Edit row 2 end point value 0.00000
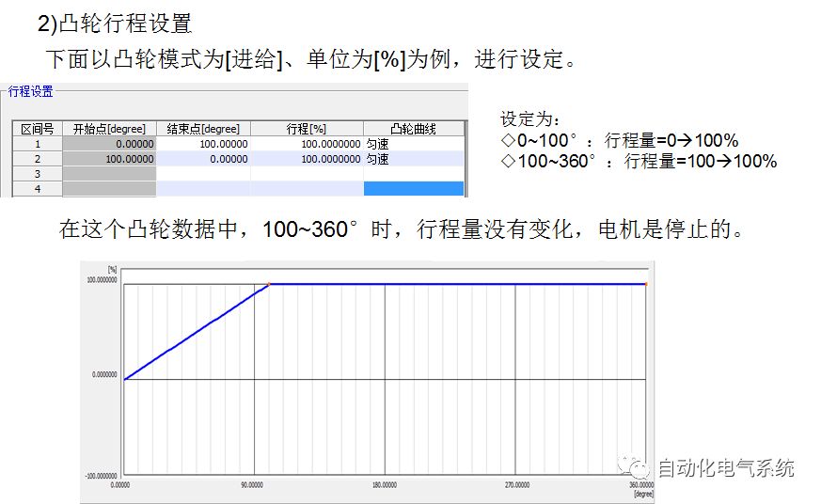The width and height of the screenshot is (821, 504). coord(203,159)
